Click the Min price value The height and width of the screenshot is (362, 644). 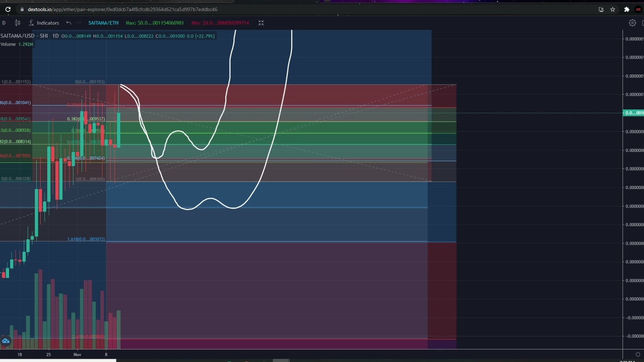click(220, 23)
